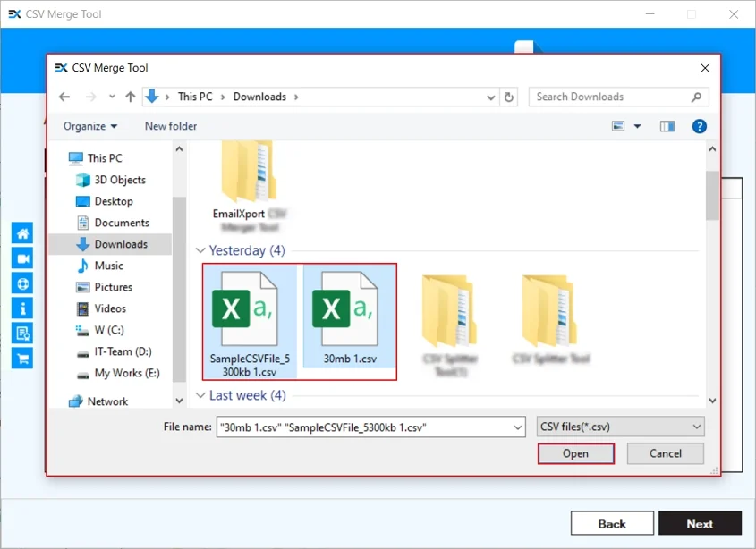Click the Cancel button

665,453
